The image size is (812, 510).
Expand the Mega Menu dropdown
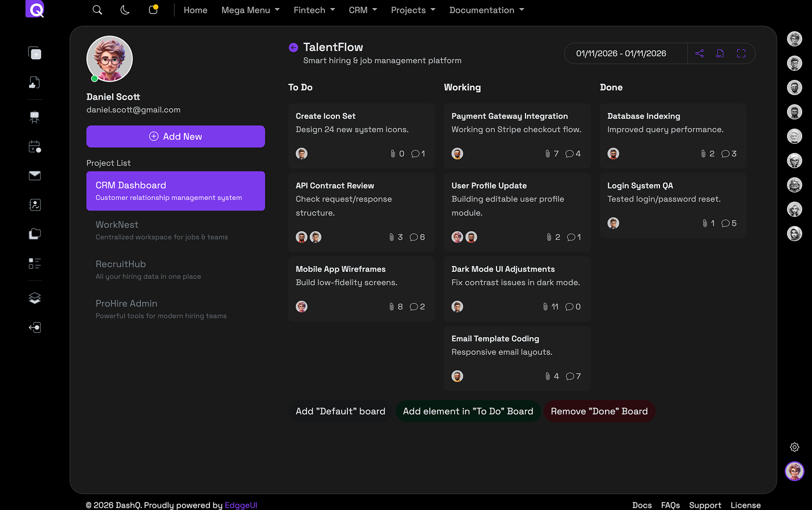(x=246, y=10)
